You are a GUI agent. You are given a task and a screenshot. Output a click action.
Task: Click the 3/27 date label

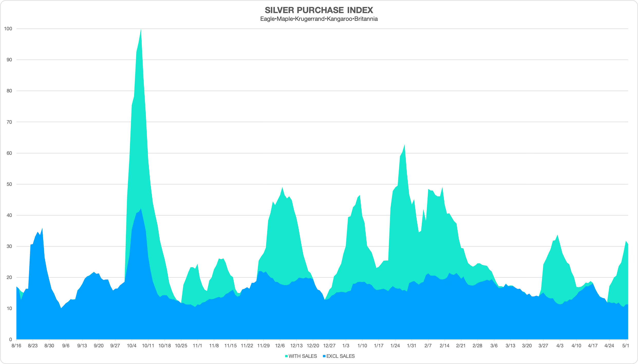[x=543, y=346]
